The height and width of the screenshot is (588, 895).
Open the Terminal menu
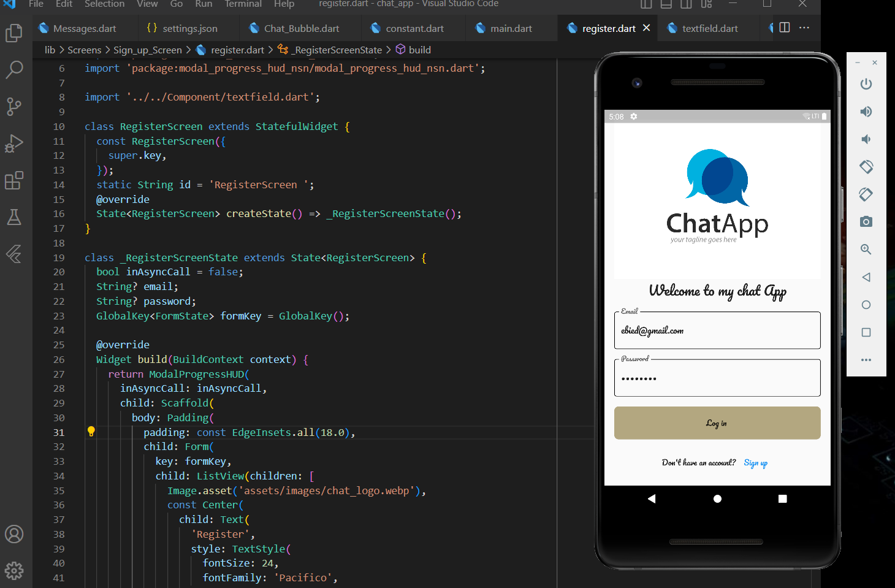(x=243, y=4)
